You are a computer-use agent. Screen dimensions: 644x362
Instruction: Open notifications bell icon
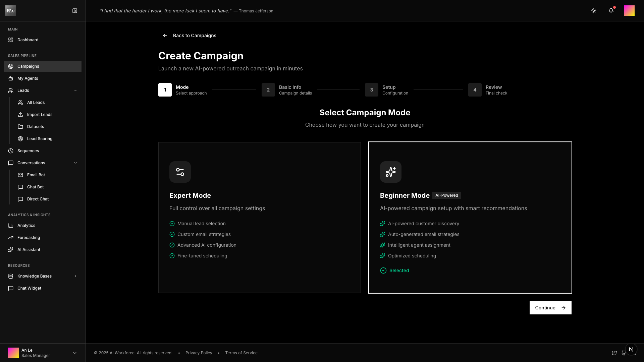pyautogui.click(x=611, y=11)
